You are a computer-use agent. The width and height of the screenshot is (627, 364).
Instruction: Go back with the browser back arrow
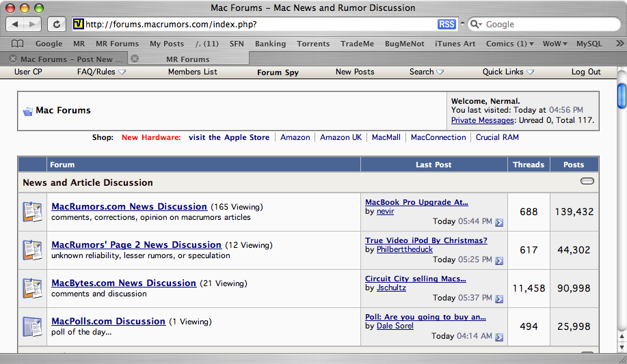click(x=16, y=25)
